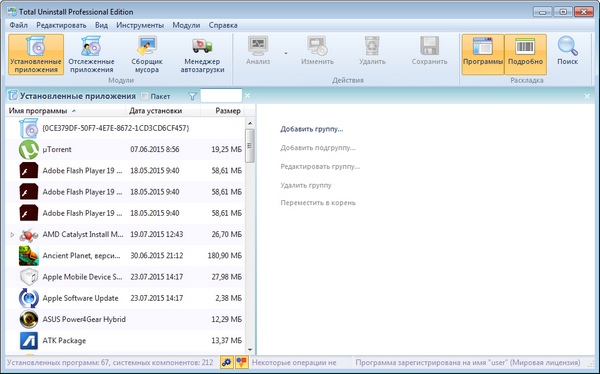Click the filter funnel icon
Image resolution: width=600 pixels, height=374 pixels.
(193, 96)
